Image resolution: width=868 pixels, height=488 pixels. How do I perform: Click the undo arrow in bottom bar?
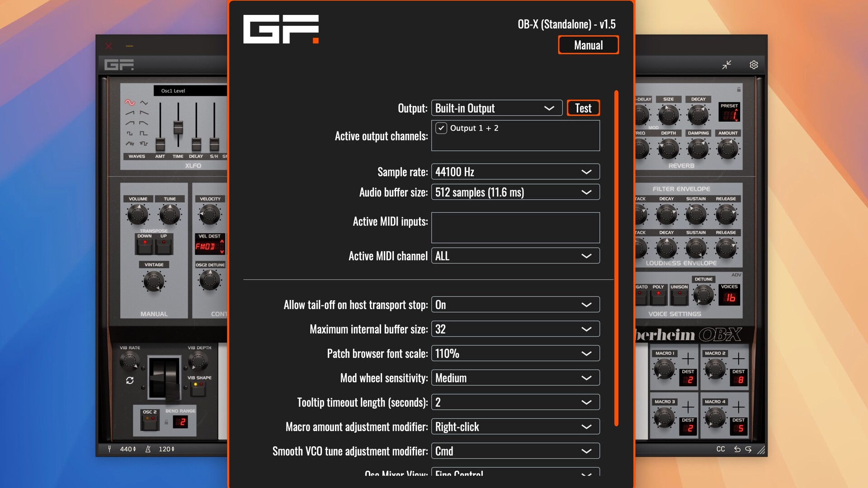click(737, 449)
